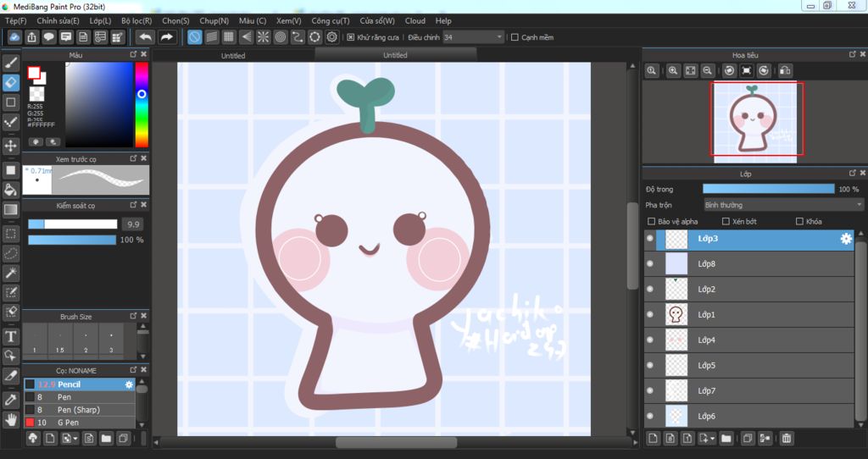Select layer Lớp7
The height and width of the screenshot is (459, 868).
point(749,390)
